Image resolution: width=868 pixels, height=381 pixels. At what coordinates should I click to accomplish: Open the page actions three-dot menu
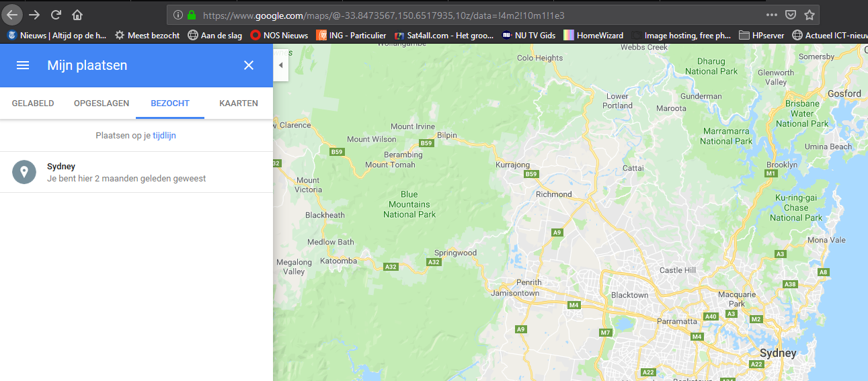pos(772,15)
